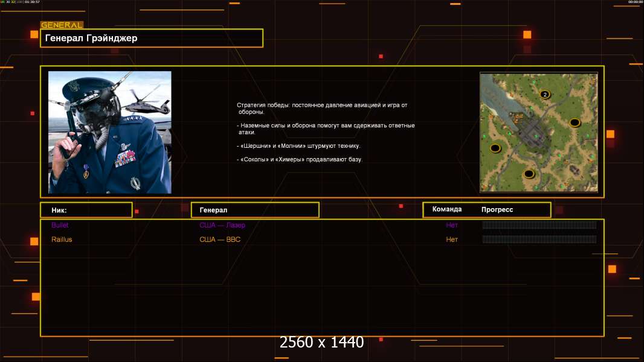Click Bullet's faction "США — Лазер"
Image resolution: width=644 pixels, height=362 pixels.
(x=222, y=225)
